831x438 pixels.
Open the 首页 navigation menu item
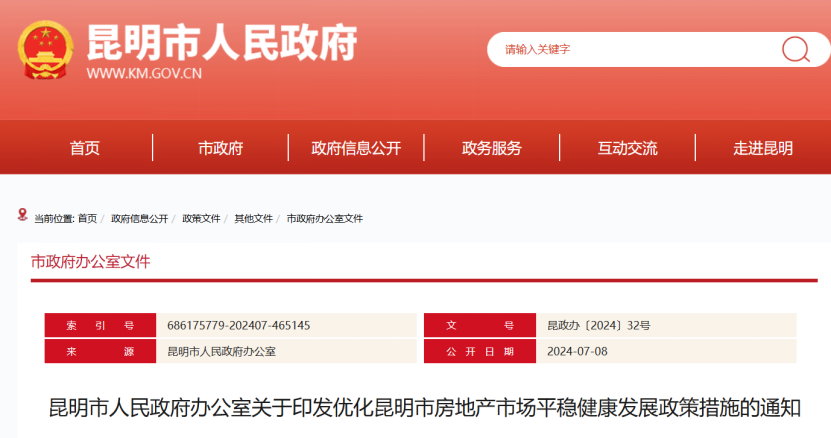click(x=85, y=148)
